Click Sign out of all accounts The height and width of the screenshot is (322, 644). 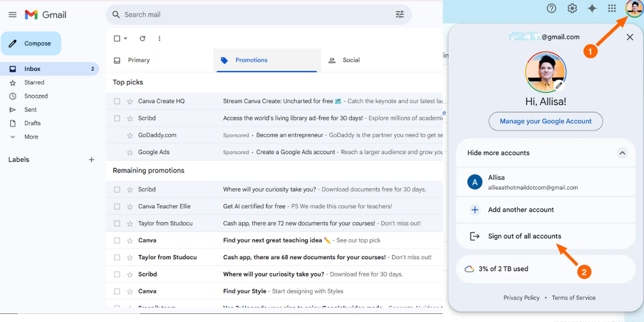pyautogui.click(x=546, y=236)
